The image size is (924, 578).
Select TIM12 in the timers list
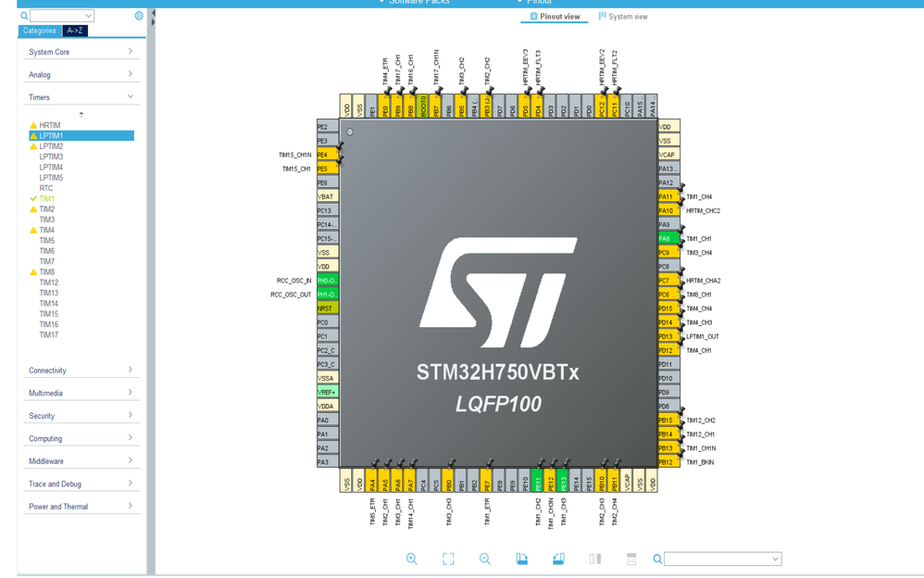(49, 283)
